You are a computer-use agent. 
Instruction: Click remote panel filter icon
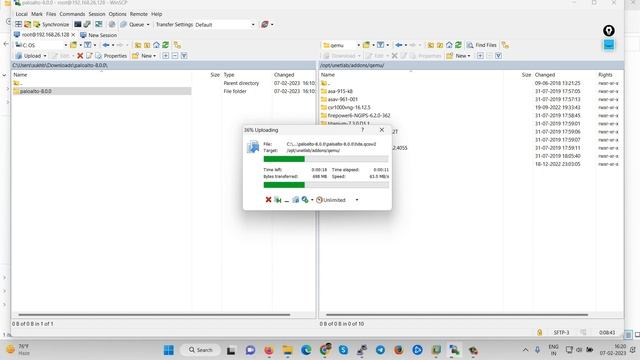[x=380, y=45]
